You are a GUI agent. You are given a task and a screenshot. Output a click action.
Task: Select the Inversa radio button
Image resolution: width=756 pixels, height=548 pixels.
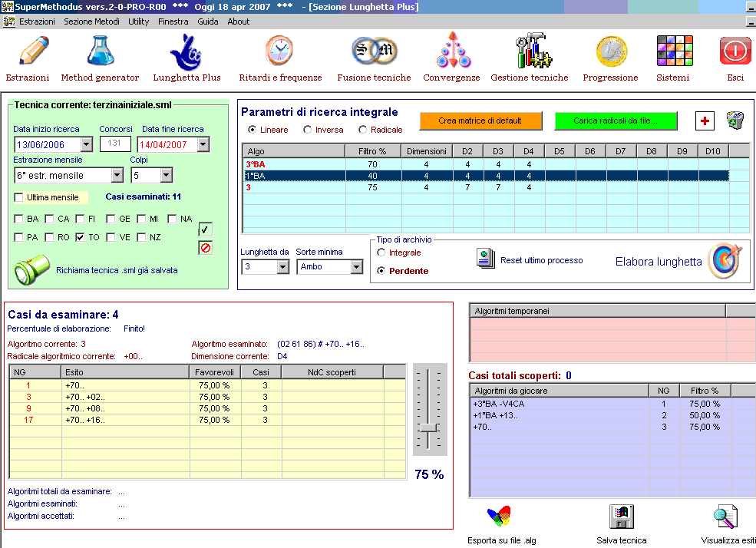307,130
